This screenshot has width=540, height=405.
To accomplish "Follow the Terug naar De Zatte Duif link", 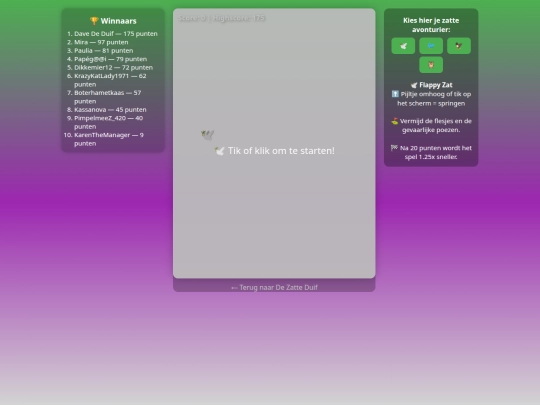I will pos(274,288).
